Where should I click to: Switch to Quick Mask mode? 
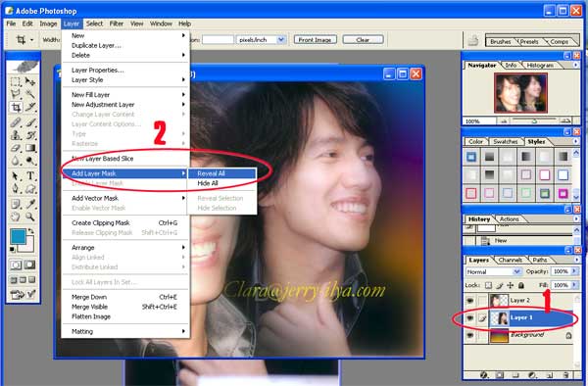(30, 265)
